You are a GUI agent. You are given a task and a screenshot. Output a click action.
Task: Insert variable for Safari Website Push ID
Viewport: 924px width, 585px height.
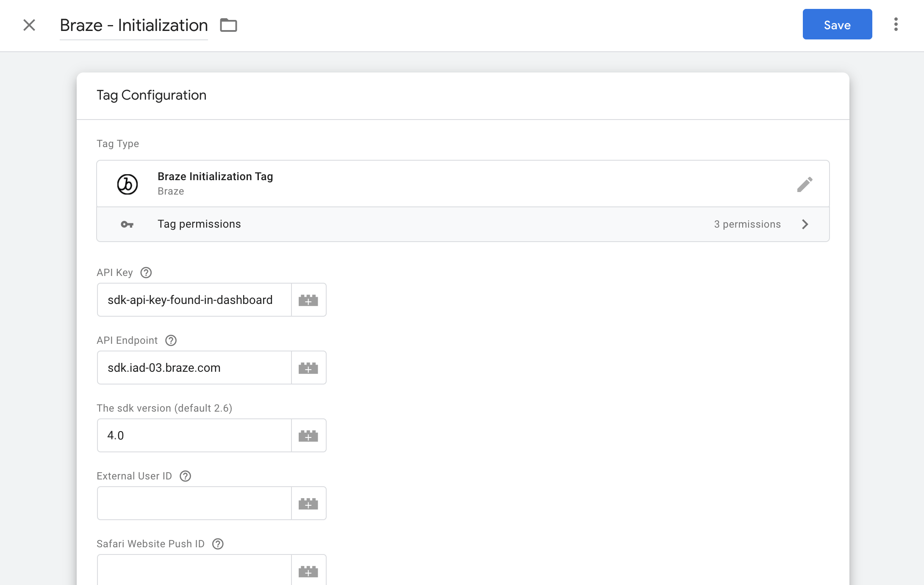tap(308, 571)
